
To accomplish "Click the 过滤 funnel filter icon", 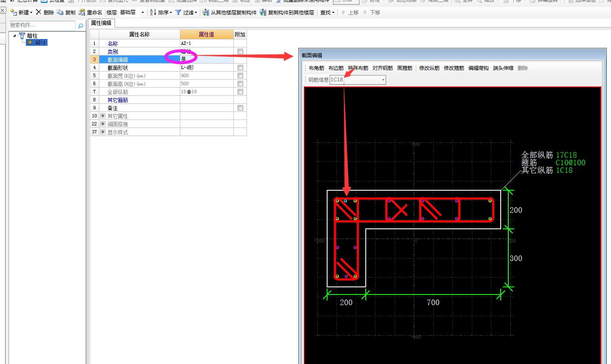I will coord(178,12).
